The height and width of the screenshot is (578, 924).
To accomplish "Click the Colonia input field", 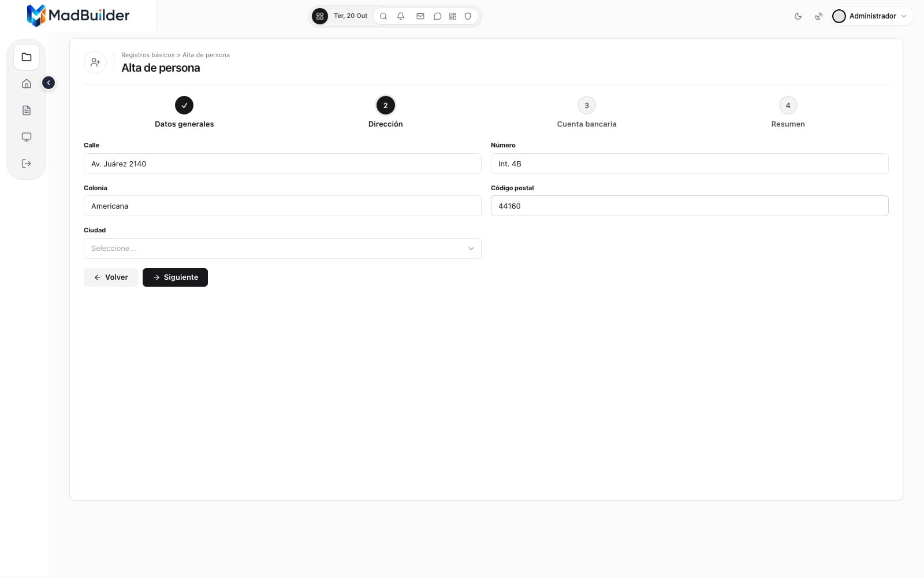I will 282,206.
